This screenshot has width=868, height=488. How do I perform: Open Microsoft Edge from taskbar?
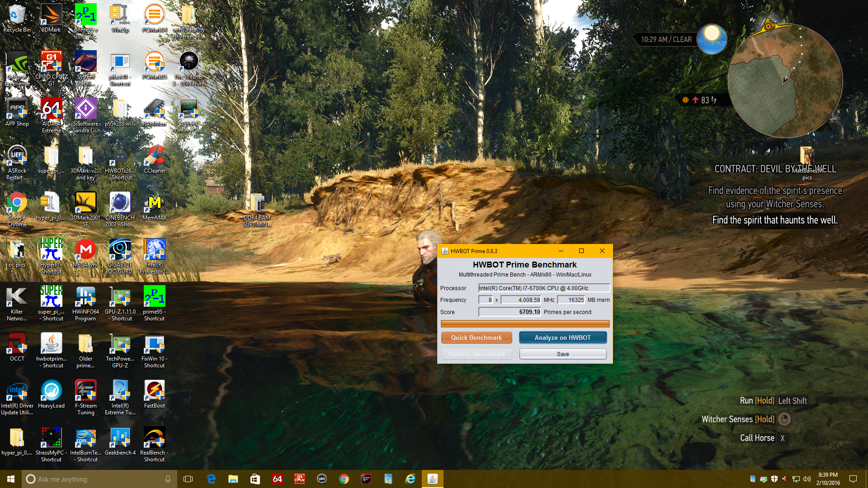(x=211, y=479)
